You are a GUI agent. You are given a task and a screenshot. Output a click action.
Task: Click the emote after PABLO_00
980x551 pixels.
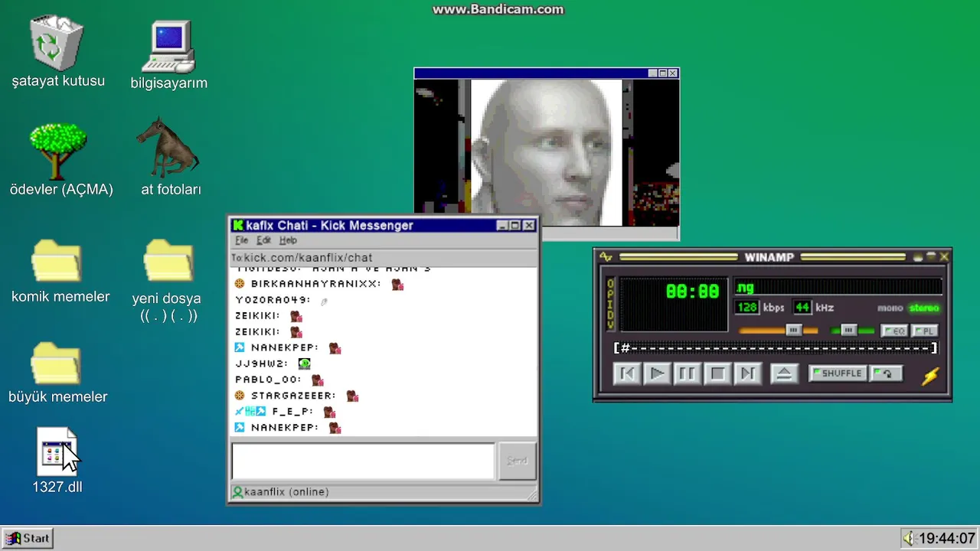(x=317, y=380)
